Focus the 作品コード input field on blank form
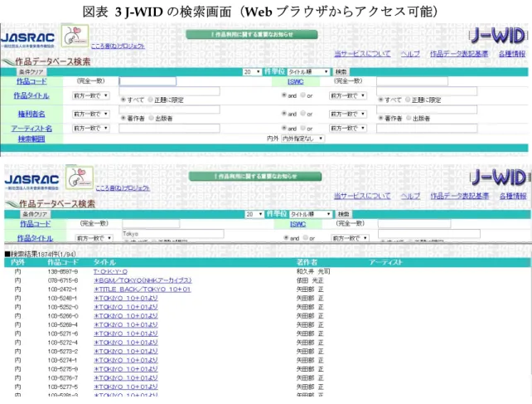The image size is (532, 404). [148, 80]
